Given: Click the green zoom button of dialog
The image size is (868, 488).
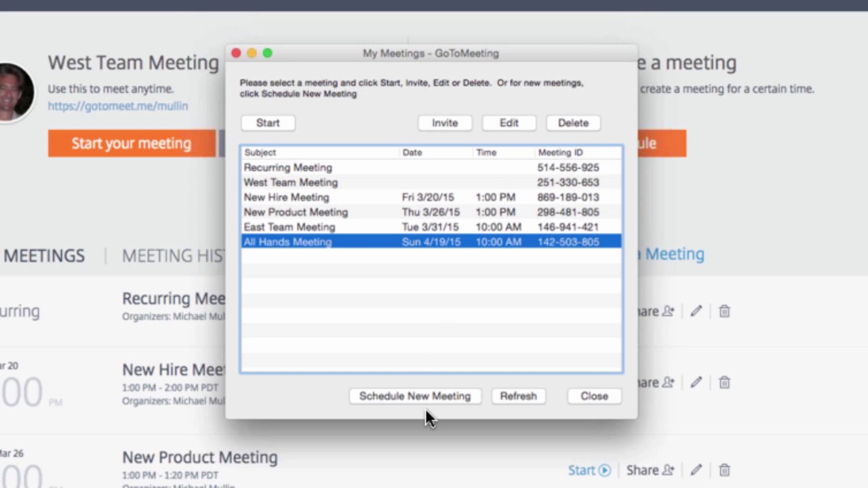Looking at the screenshot, I should (267, 53).
